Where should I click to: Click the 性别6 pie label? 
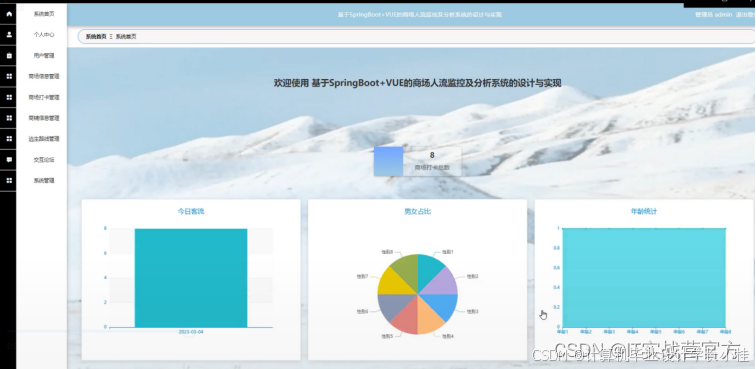(x=362, y=312)
